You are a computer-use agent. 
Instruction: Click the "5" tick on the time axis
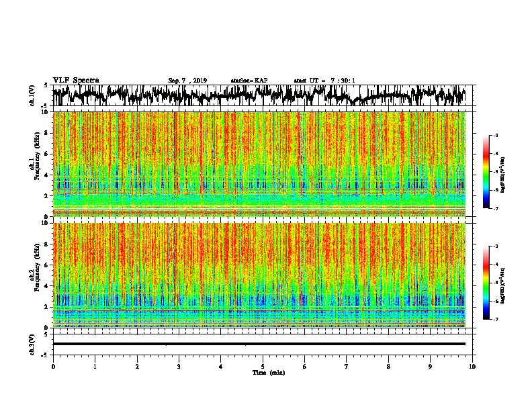coord(263,367)
